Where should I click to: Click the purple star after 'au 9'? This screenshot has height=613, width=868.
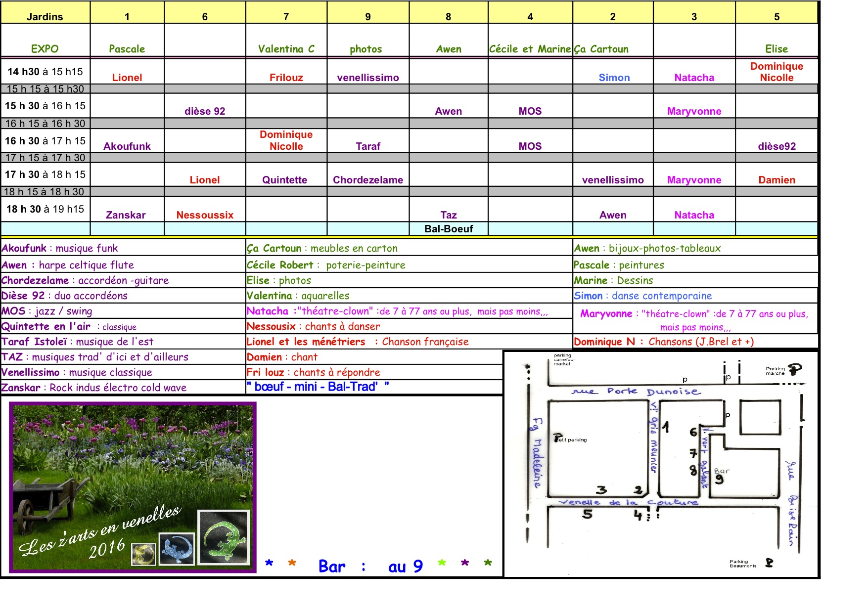465,563
